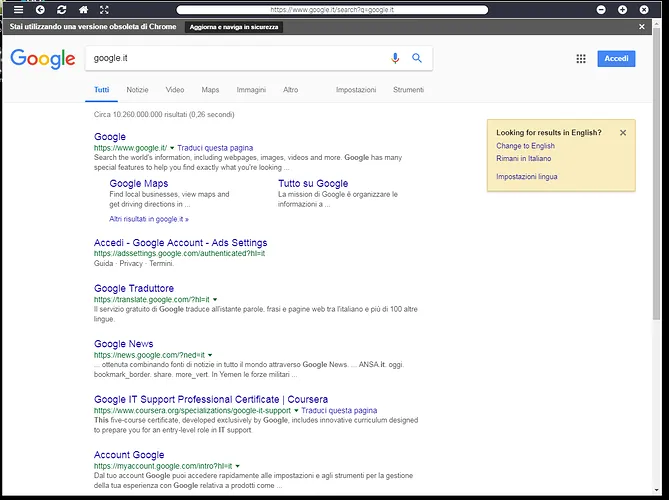The image size is (669, 500).
Task: Click Traduci questa pagina for Coursera result
Action: click(x=339, y=410)
